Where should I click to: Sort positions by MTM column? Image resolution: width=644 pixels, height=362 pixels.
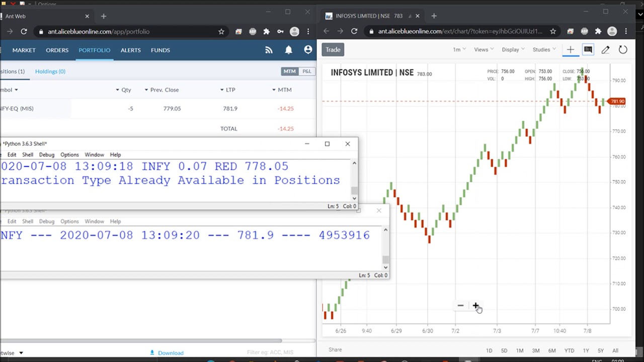[x=282, y=89]
